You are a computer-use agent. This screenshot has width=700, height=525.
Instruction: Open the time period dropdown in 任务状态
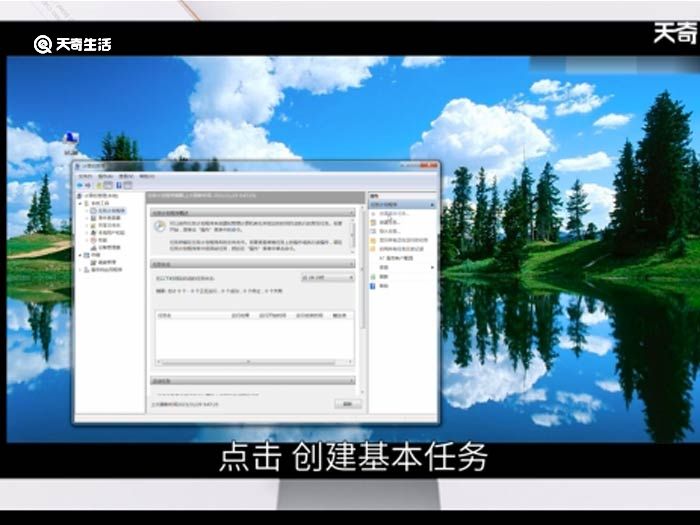[x=328, y=278]
